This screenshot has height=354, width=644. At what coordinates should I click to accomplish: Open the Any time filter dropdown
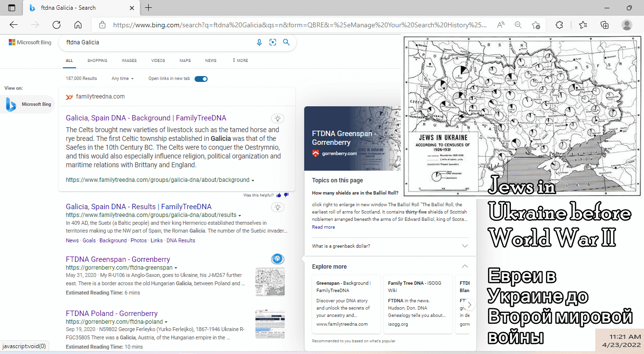point(122,79)
